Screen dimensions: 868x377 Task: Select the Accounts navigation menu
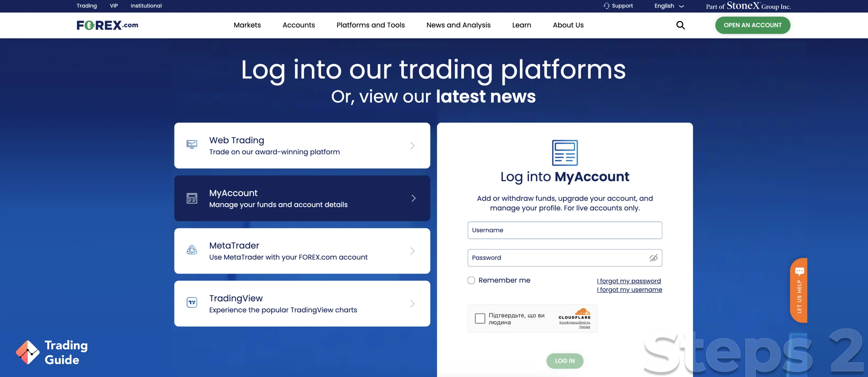coord(298,25)
